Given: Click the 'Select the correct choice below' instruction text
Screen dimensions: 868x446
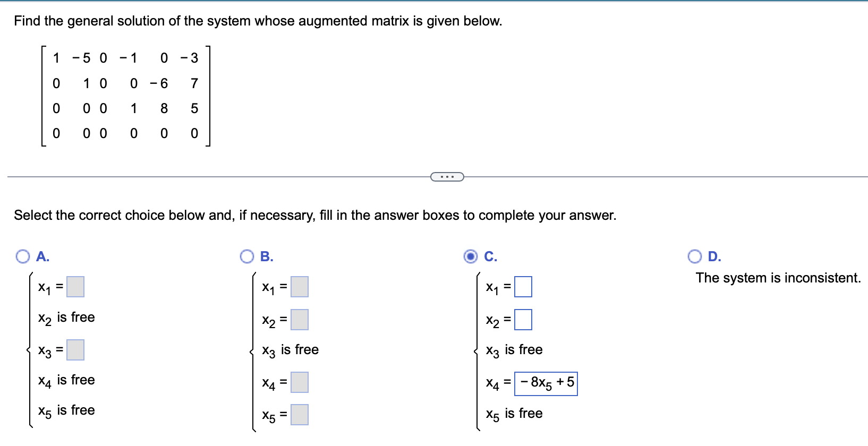Looking at the screenshot, I should (x=315, y=215).
